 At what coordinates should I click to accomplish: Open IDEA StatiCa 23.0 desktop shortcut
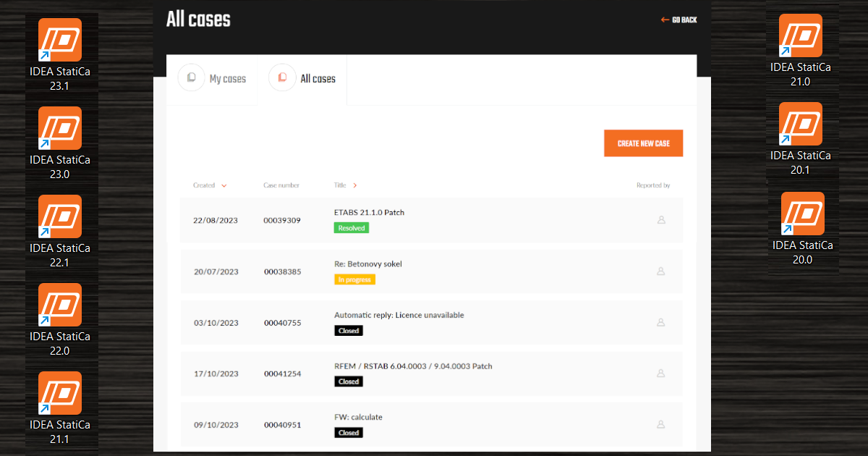(60, 143)
